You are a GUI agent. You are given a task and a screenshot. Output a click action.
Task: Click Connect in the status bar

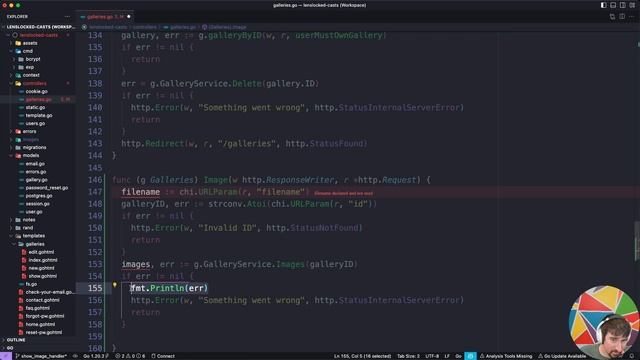tap(163, 356)
